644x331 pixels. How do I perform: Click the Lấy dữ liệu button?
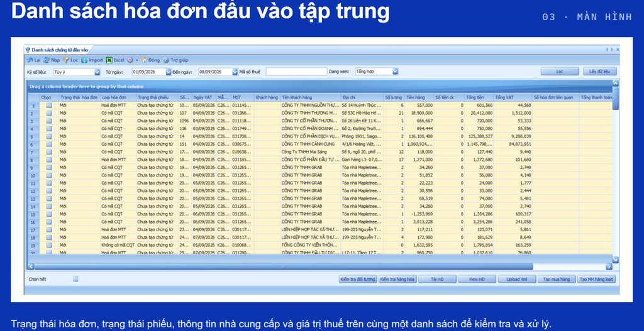(599, 72)
